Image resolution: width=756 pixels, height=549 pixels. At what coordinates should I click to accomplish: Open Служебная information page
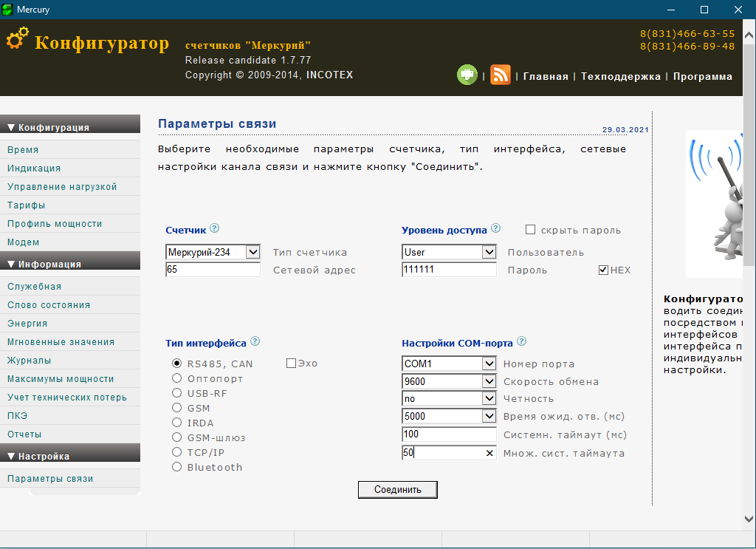coord(70,286)
